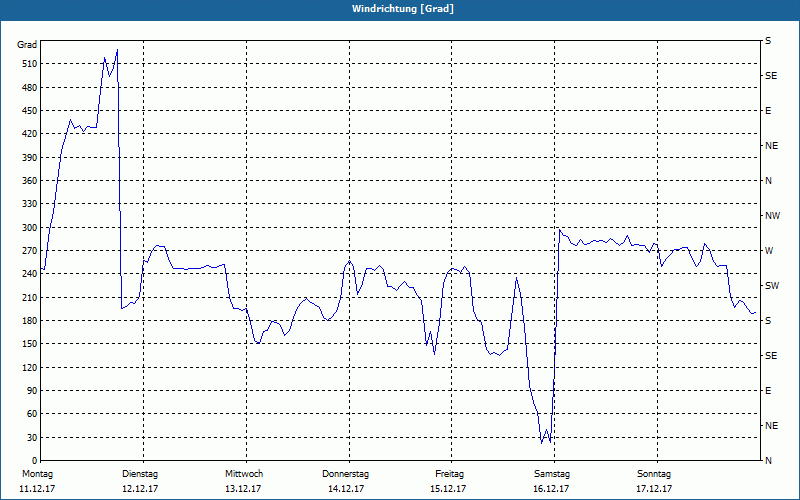Screen dimensions: 800x500
Task: Select the date 11.12.17
Action: (37, 489)
